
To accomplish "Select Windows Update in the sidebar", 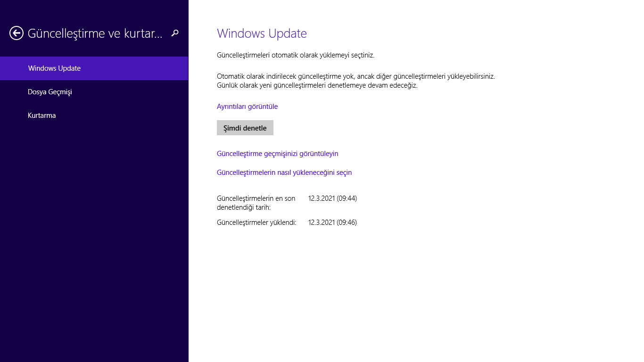I will point(94,68).
